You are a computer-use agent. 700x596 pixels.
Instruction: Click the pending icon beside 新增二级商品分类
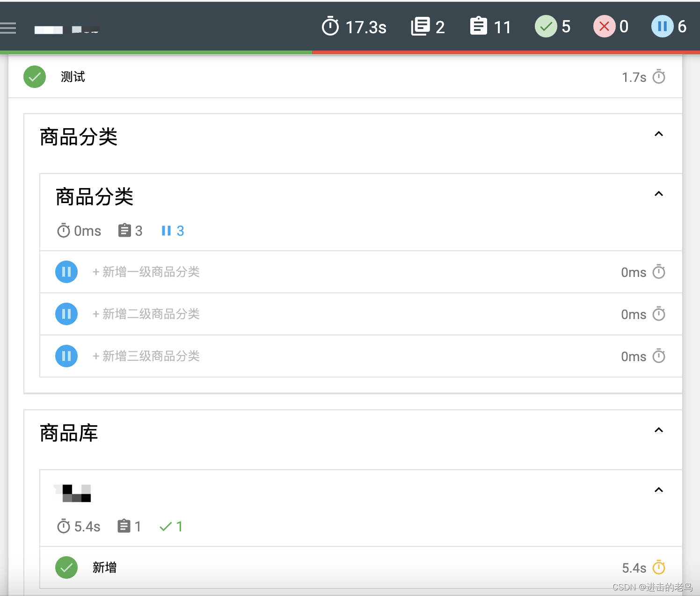66,314
